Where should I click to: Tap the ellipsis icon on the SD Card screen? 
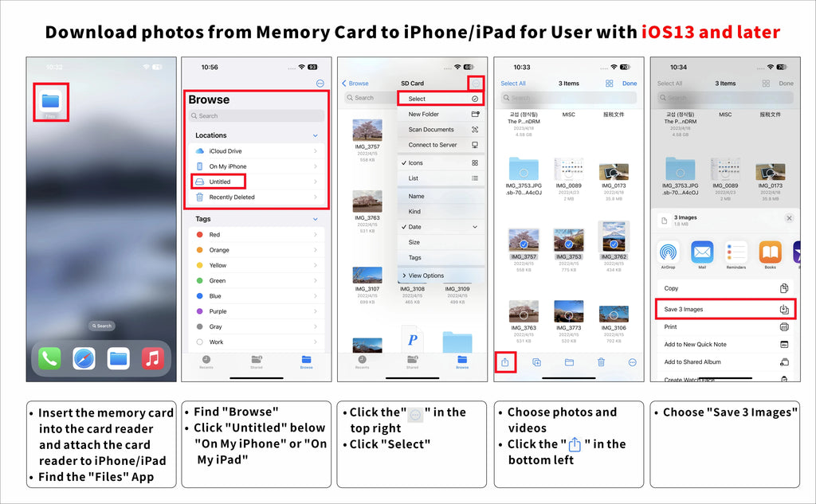point(476,84)
